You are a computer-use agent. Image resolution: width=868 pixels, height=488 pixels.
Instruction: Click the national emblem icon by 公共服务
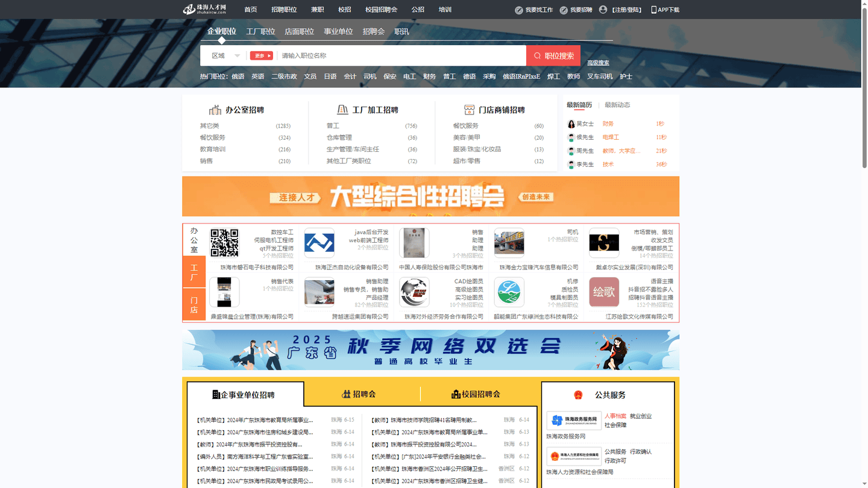click(578, 395)
